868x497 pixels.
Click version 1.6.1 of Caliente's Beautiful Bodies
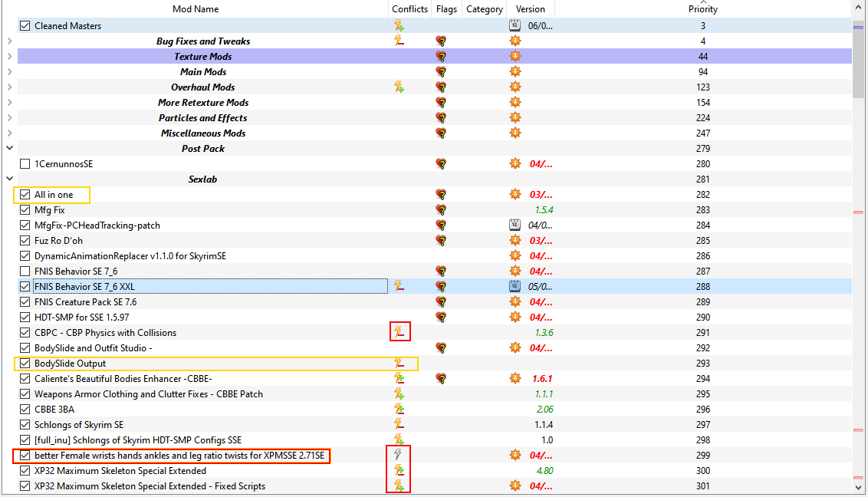click(542, 379)
